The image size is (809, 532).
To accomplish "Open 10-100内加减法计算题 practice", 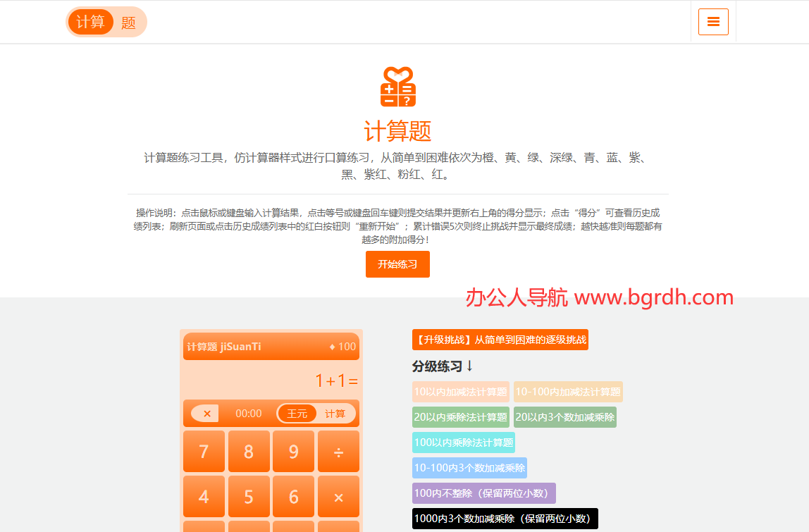I will [x=568, y=392].
